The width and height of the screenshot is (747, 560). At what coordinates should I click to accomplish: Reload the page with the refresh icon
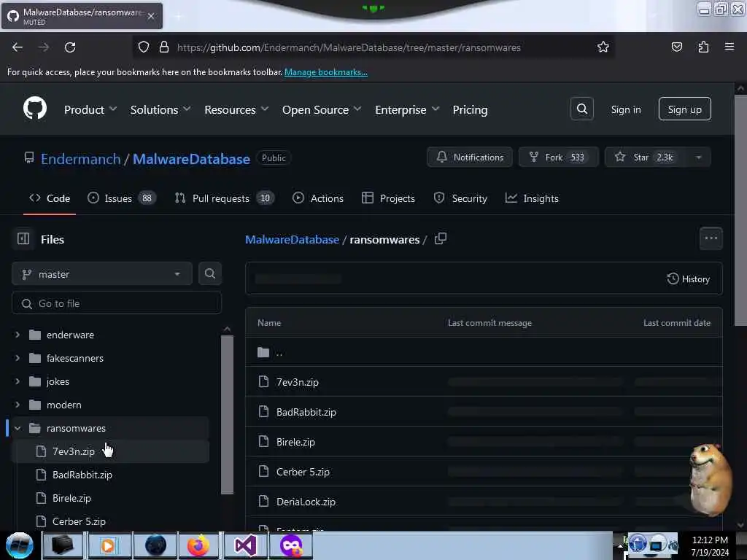click(70, 47)
